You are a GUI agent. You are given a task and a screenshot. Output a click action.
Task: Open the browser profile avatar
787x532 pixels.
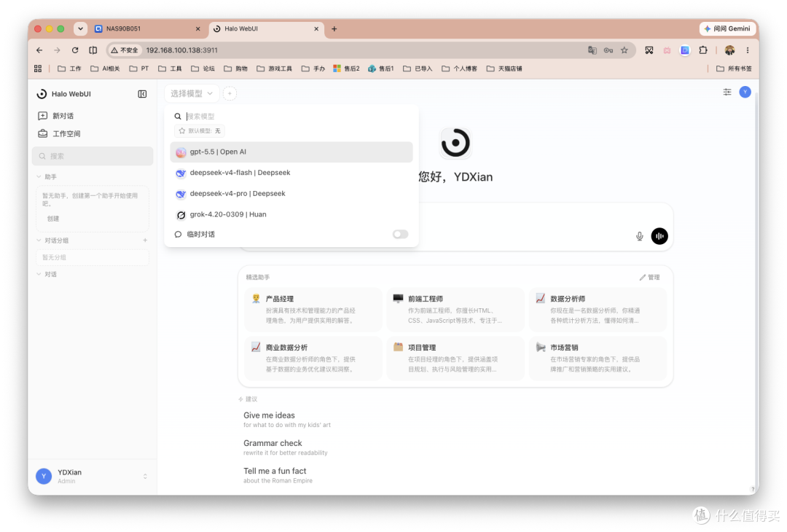[729, 50]
